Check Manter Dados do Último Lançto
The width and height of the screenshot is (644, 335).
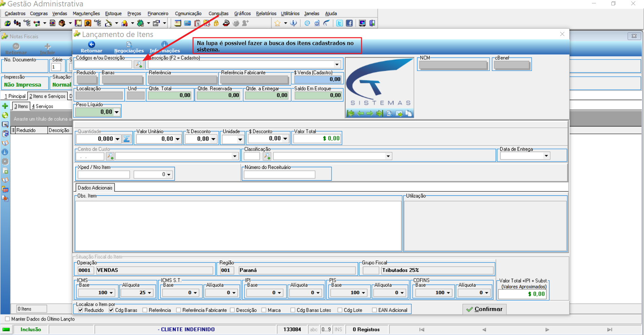pyautogui.click(x=7, y=319)
